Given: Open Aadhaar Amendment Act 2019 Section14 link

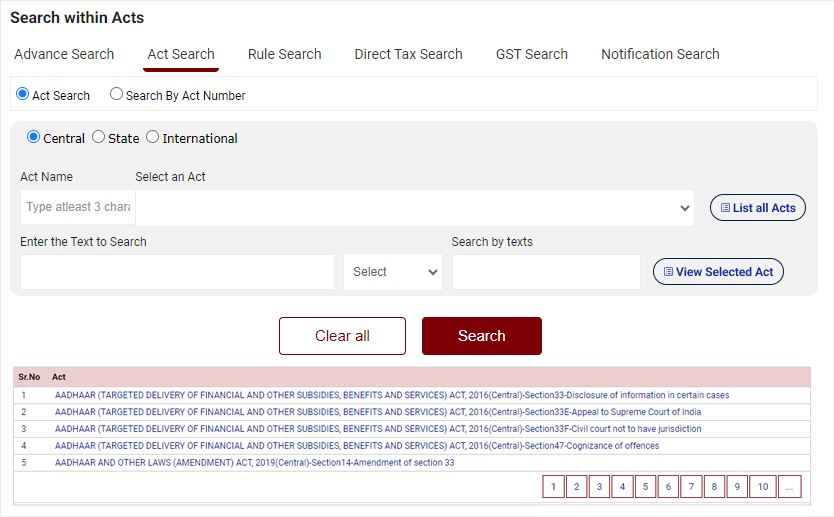Looking at the screenshot, I should coord(254,463).
